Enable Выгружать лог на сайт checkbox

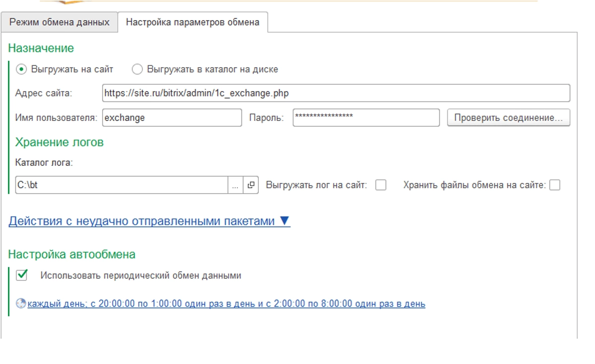(381, 185)
